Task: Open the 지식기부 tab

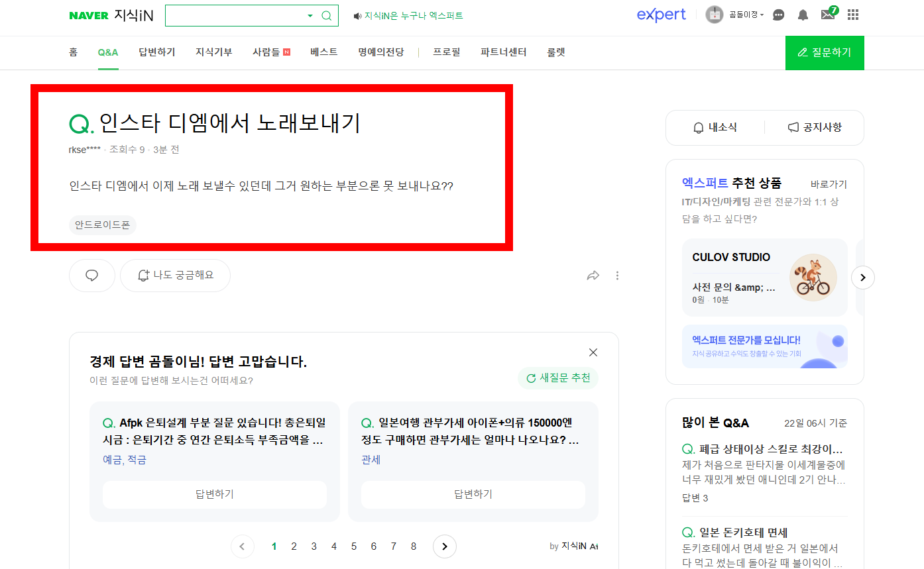Action: (214, 52)
